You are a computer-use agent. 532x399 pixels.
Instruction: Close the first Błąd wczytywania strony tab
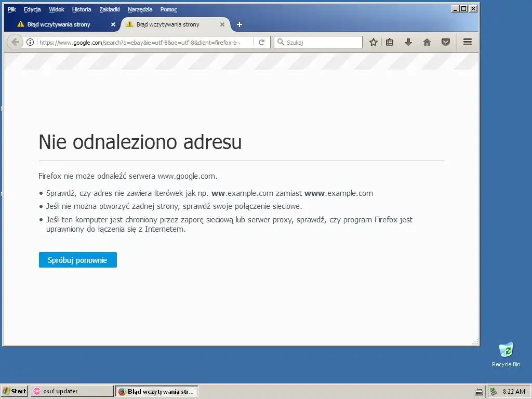click(113, 24)
